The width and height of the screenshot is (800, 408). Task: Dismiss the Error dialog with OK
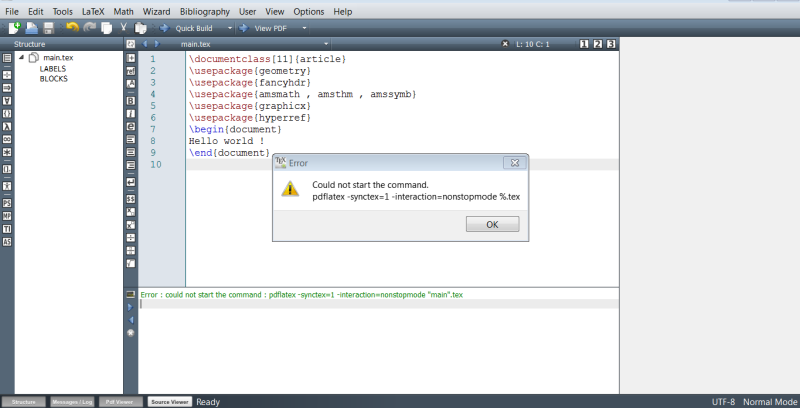click(492, 224)
